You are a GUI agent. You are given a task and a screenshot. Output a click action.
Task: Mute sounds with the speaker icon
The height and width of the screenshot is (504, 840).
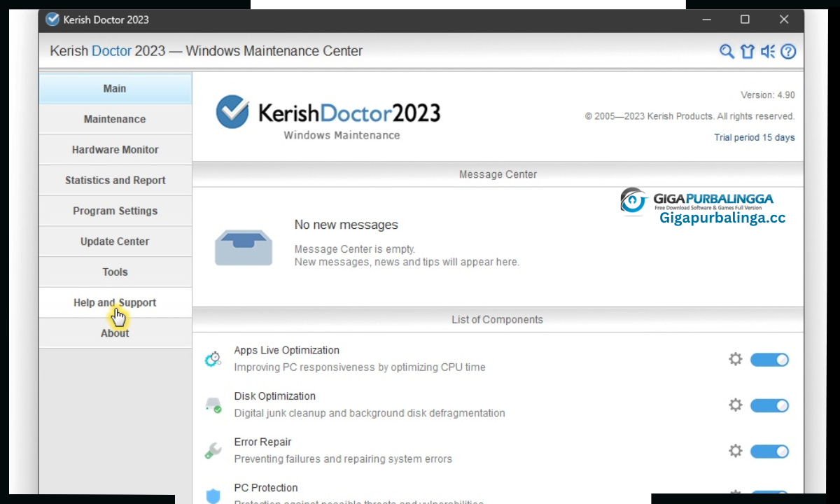[x=768, y=51]
